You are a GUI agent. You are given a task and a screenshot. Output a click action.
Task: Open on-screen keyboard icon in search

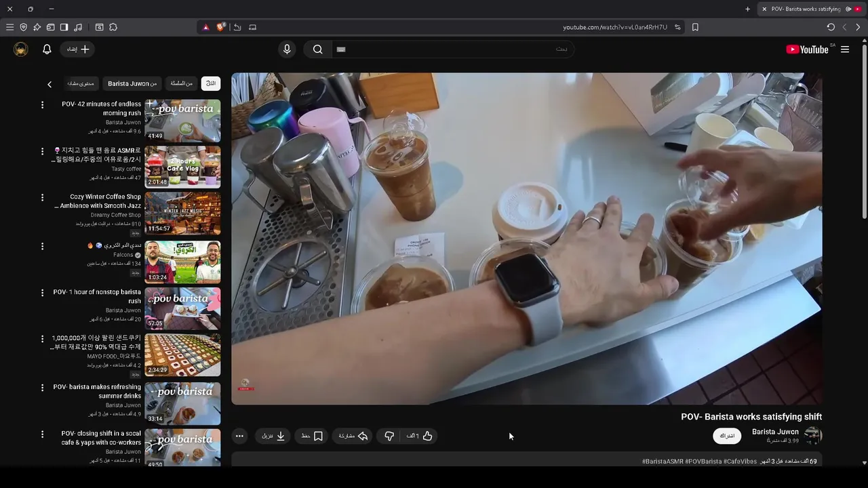tap(341, 49)
